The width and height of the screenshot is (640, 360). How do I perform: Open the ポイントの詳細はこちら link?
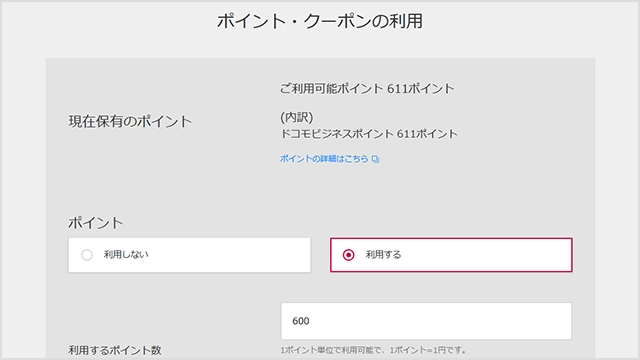324,159
